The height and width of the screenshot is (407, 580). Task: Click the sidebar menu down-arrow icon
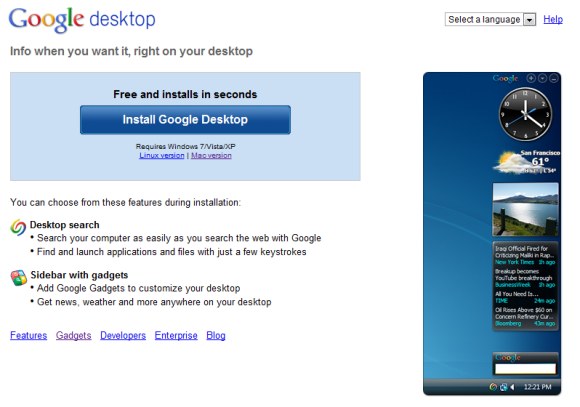[543, 78]
